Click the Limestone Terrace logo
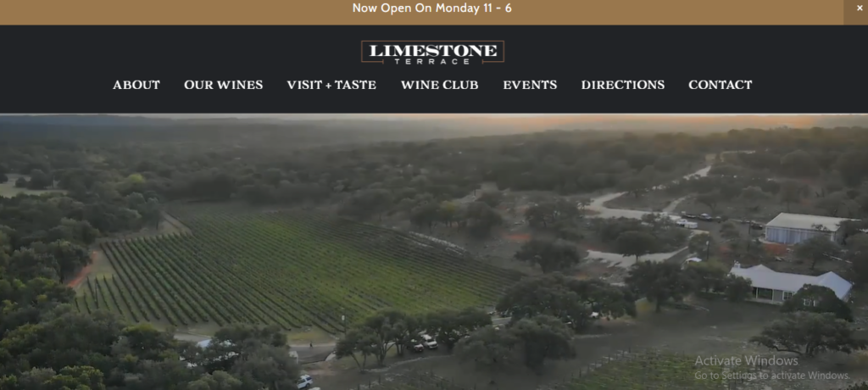The height and width of the screenshot is (390, 868). click(x=432, y=53)
